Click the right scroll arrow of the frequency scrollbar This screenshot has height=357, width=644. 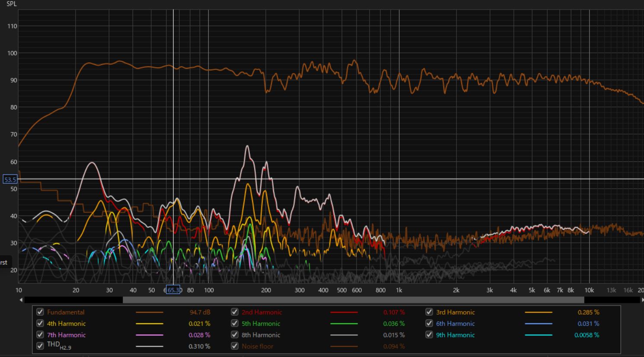click(642, 300)
